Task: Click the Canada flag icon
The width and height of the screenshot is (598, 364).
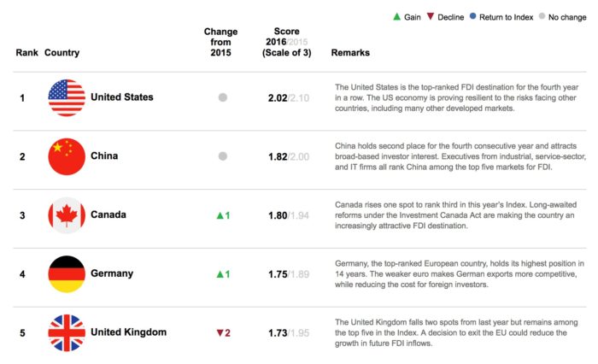Action: 67,215
